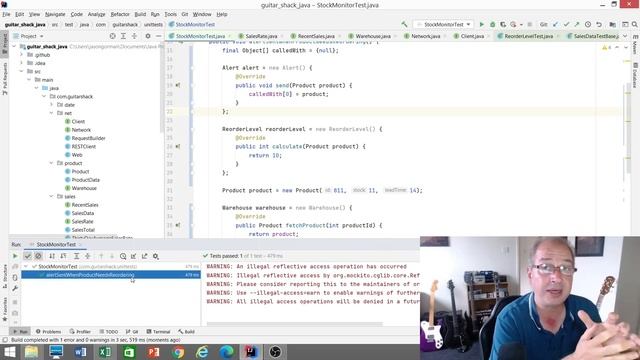Show hidden editor tabs dropdown
The height and width of the screenshot is (360, 640).
click(x=625, y=36)
